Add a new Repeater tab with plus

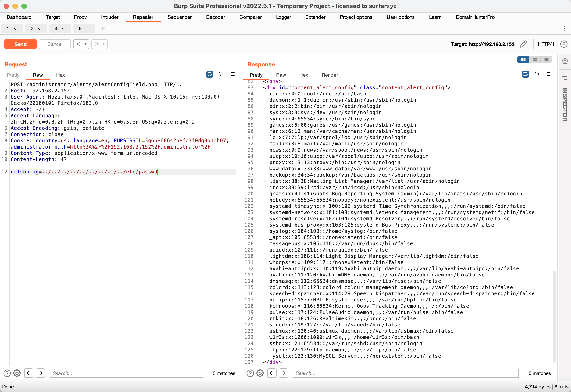[x=103, y=29]
